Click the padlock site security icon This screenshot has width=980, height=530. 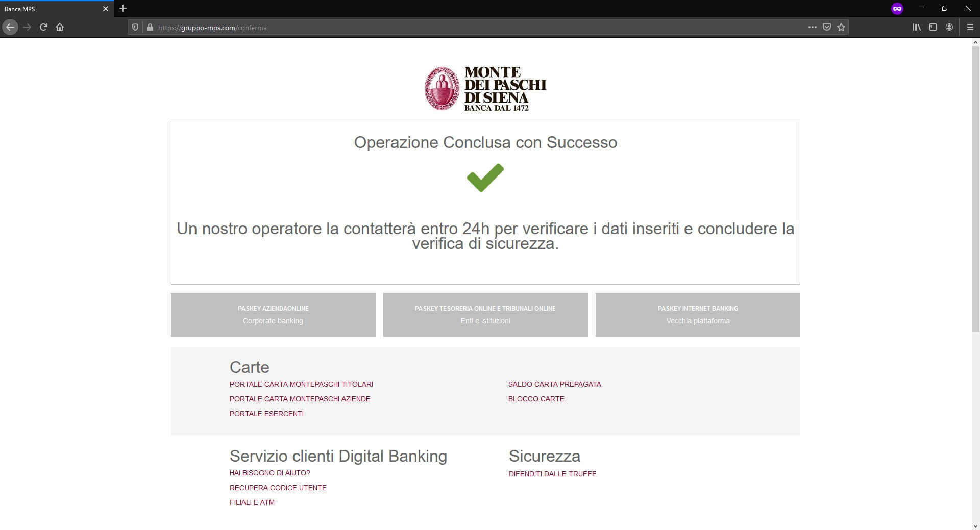(150, 28)
